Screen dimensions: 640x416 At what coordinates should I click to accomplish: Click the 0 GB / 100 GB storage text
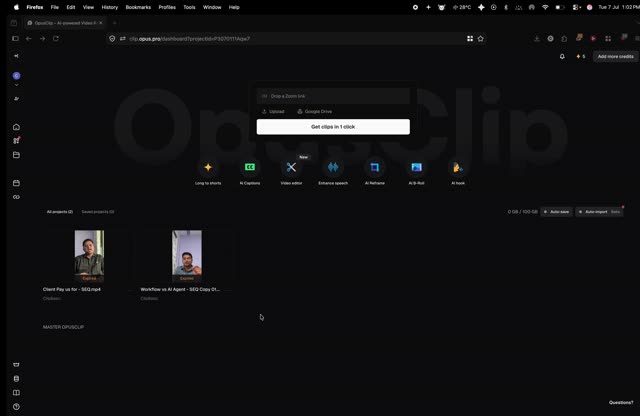pyautogui.click(x=522, y=211)
